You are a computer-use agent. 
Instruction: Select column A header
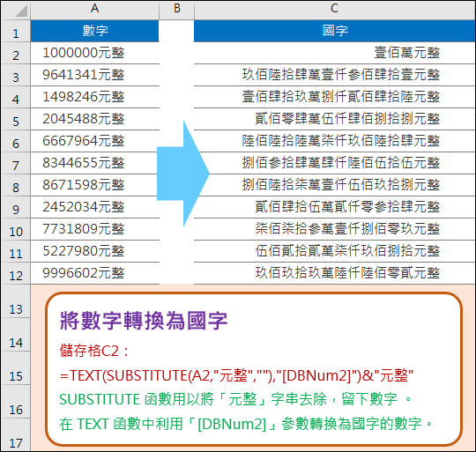tap(94, 10)
